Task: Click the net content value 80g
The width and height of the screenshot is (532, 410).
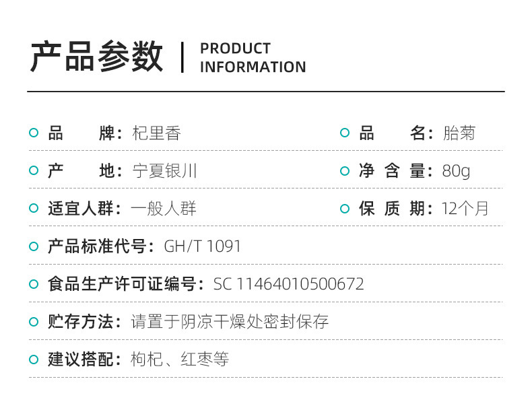Action: (457, 171)
